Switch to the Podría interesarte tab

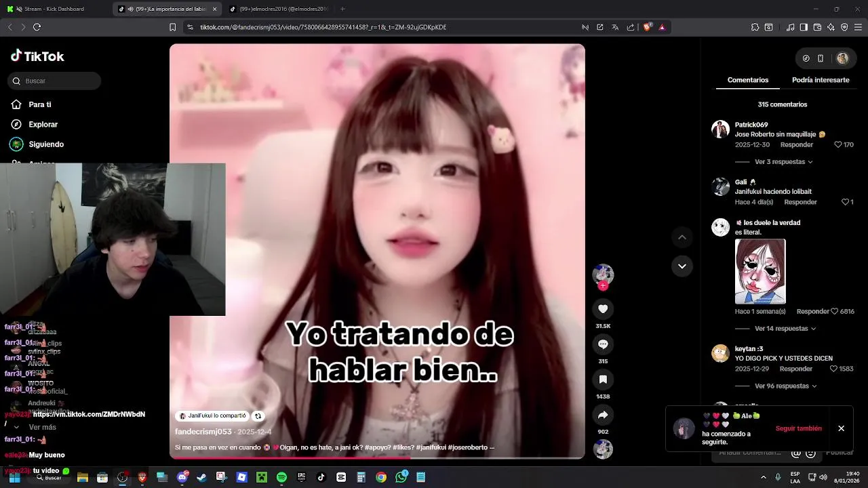(x=821, y=80)
